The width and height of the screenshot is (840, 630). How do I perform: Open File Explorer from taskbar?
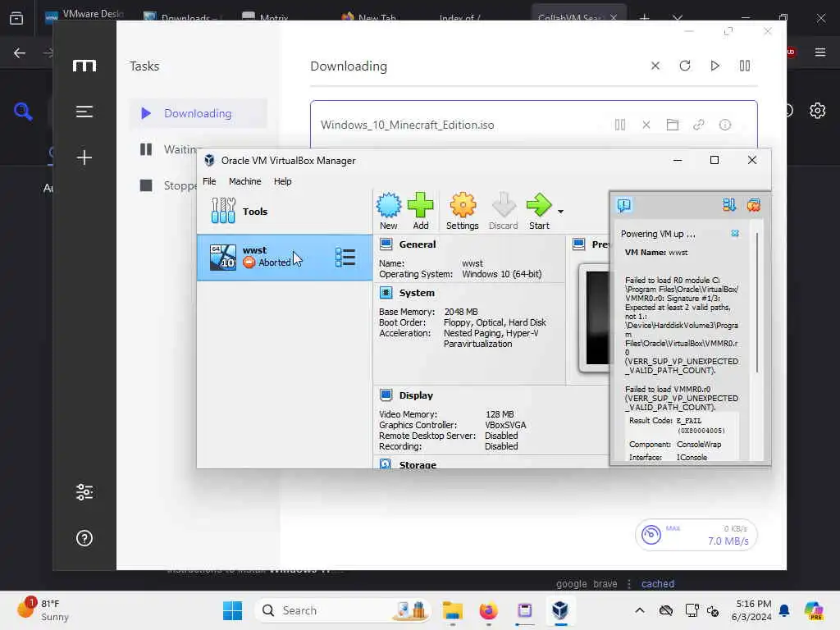[x=452, y=610]
